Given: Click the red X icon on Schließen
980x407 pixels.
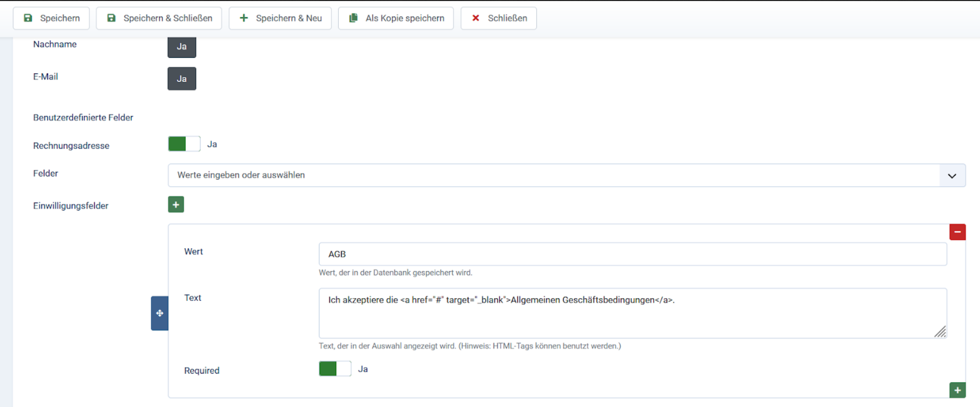Looking at the screenshot, I should click(x=476, y=18).
